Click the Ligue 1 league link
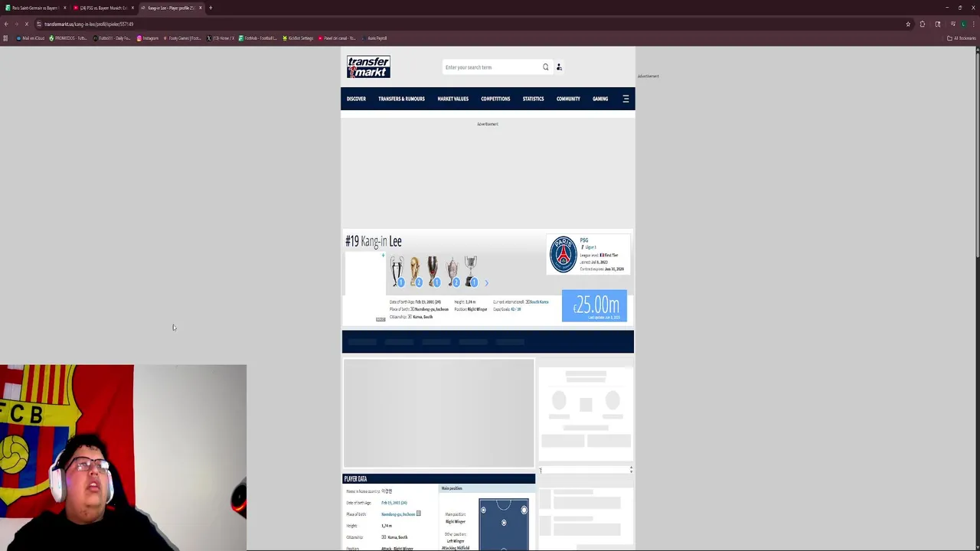 coord(590,247)
